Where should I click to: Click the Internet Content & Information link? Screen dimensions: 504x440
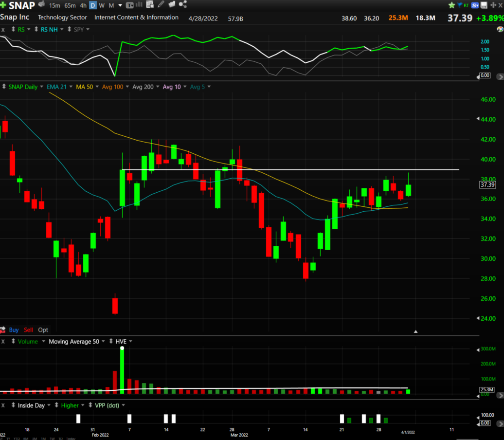click(136, 18)
